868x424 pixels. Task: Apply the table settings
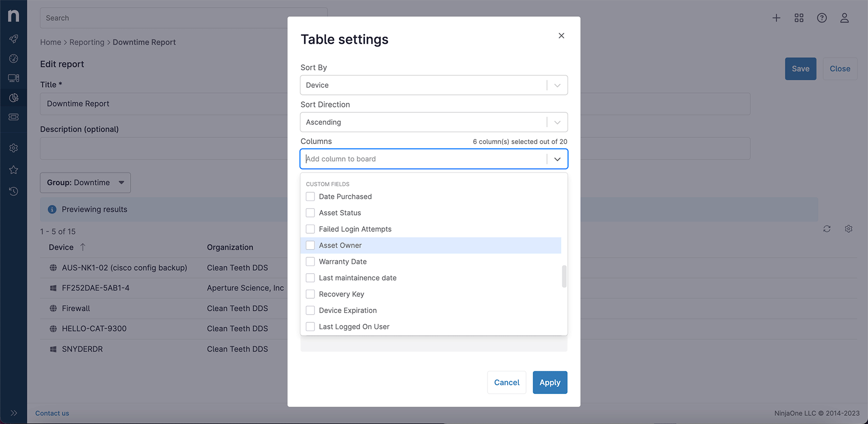550,383
